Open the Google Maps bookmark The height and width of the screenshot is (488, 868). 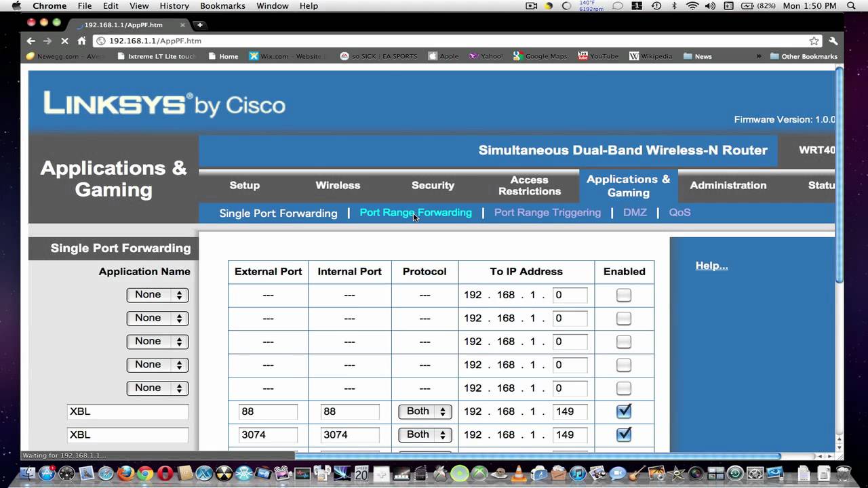click(x=540, y=56)
